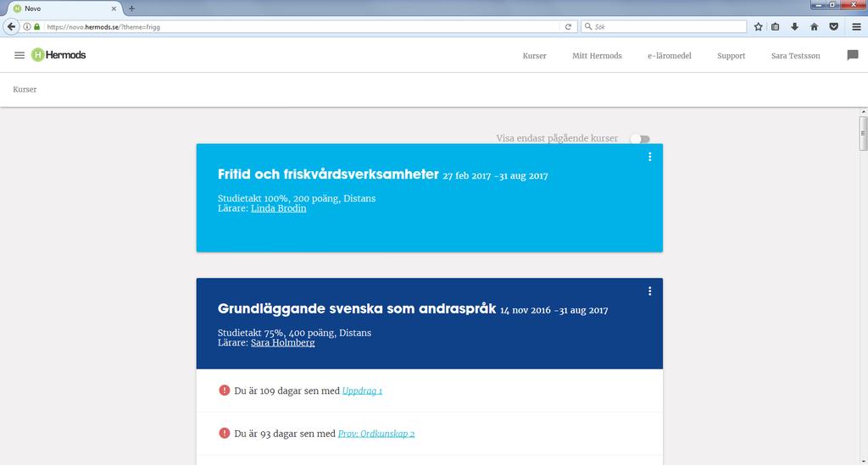Open Mitt Hermods menu item
The image size is (868, 465).
coord(597,56)
